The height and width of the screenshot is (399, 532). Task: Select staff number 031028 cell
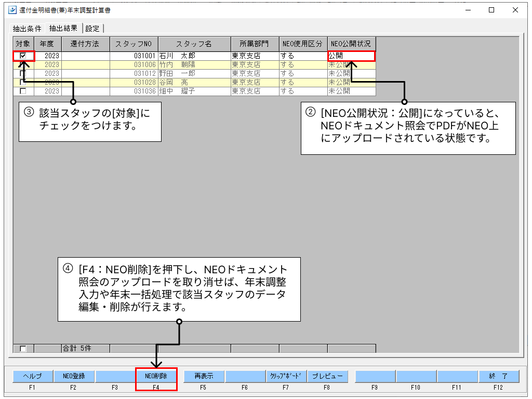[x=134, y=82]
